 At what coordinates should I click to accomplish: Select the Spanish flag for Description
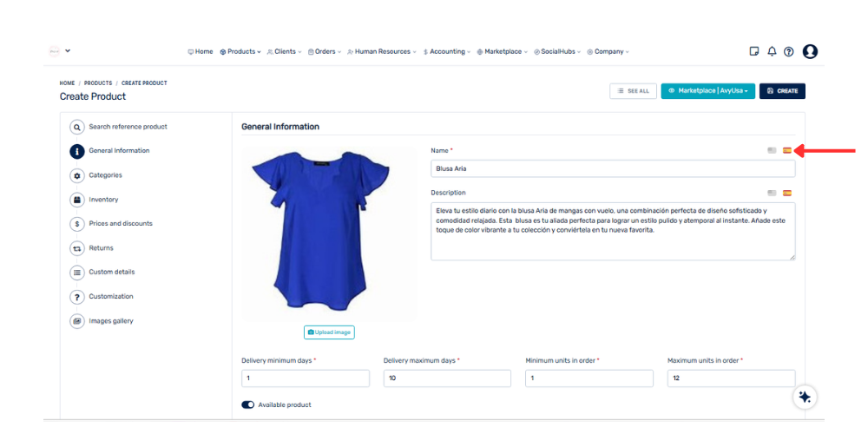pyautogui.click(x=787, y=193)
